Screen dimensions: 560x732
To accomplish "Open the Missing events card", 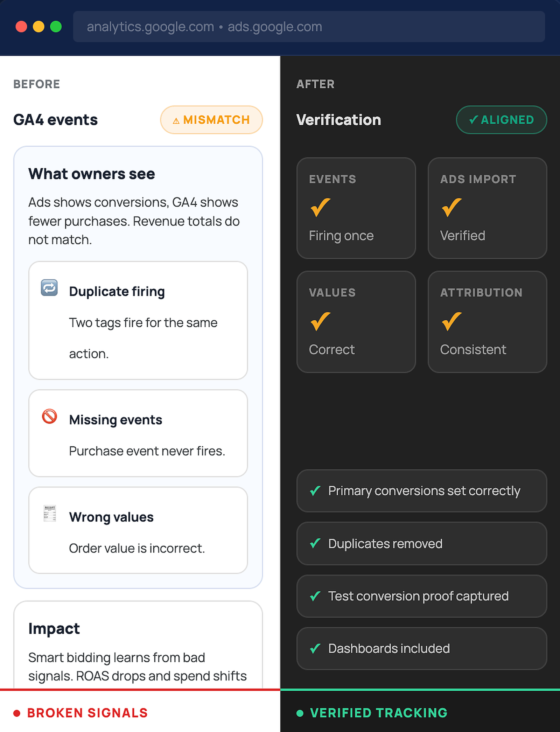I will coord(138,433).
